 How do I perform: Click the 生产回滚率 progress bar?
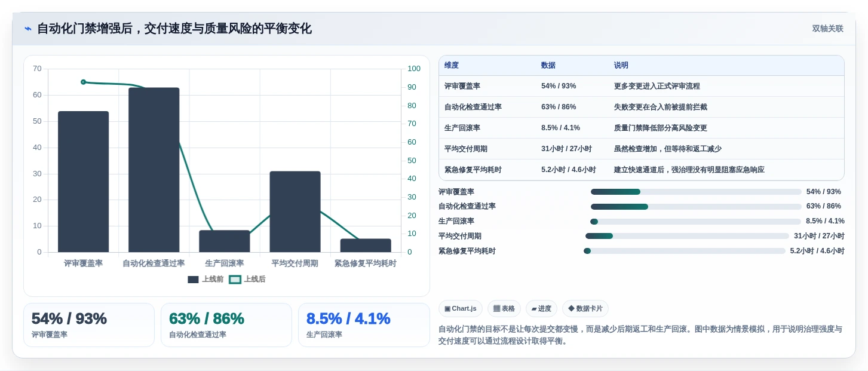coord(695,222)
